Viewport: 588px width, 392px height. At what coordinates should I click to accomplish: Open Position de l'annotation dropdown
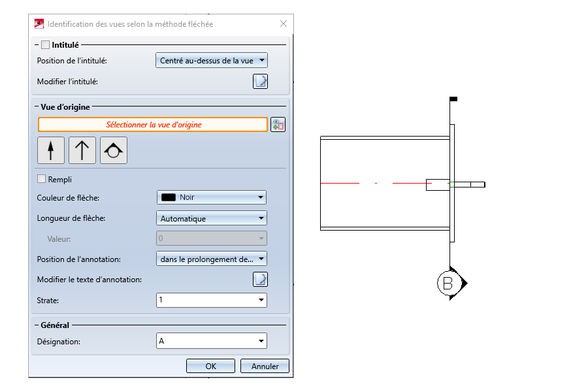click(x=212, y=259)
